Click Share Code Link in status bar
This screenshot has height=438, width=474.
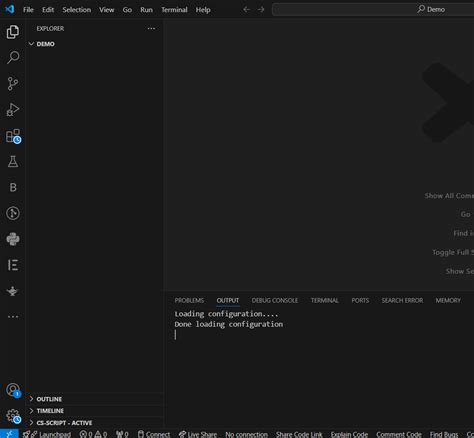coord(299,434)
